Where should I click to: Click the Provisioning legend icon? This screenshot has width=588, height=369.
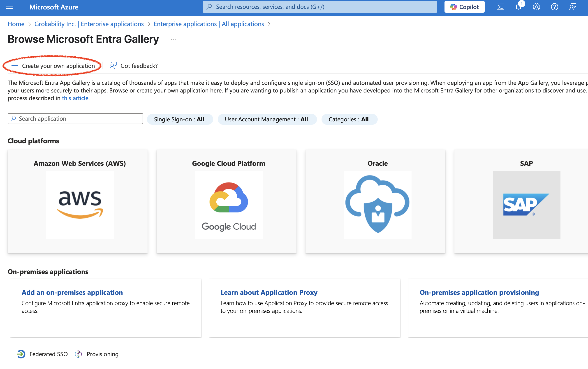coord(78,354)
